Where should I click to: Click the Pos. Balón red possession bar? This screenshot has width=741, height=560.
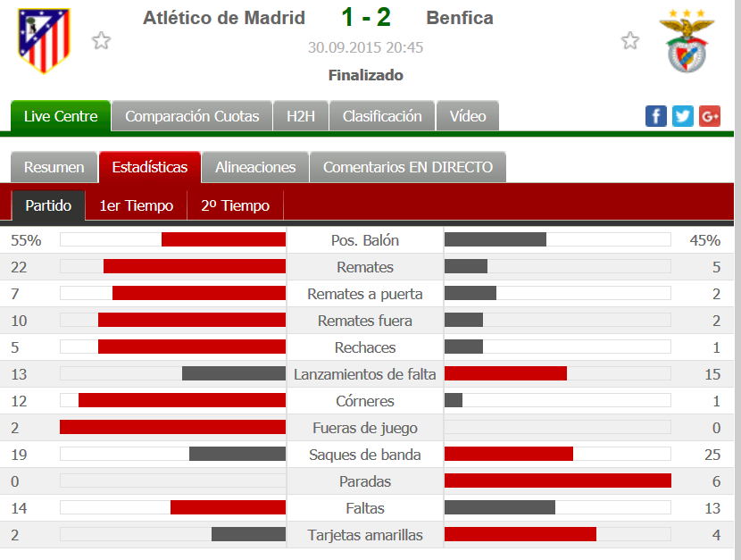pos(223,239)
